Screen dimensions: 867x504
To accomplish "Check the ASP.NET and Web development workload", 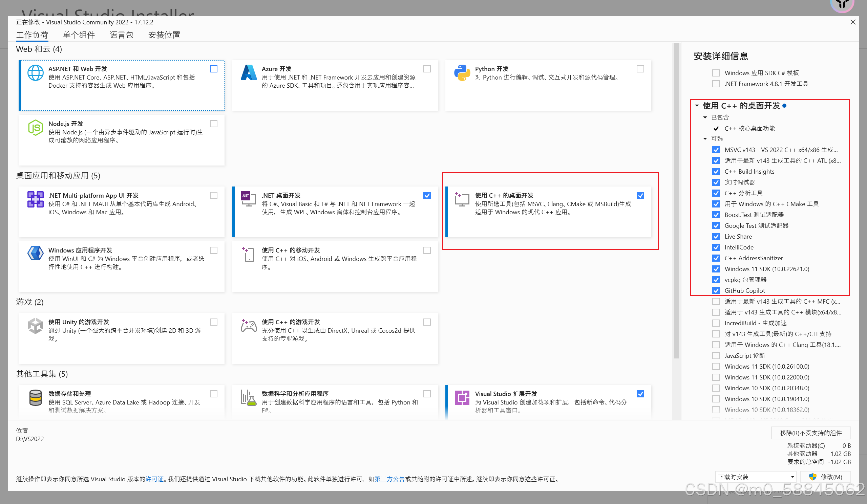I will 214,69.
